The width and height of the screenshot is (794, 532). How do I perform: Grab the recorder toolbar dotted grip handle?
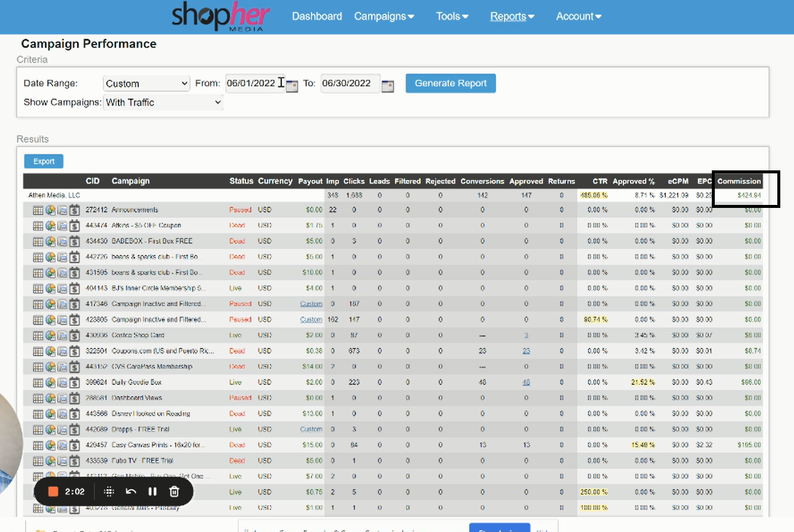coord(109,491)
